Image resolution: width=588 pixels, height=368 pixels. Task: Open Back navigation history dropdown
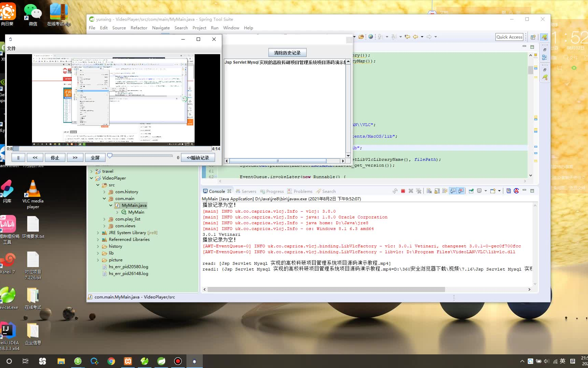[x=422, y=37]
